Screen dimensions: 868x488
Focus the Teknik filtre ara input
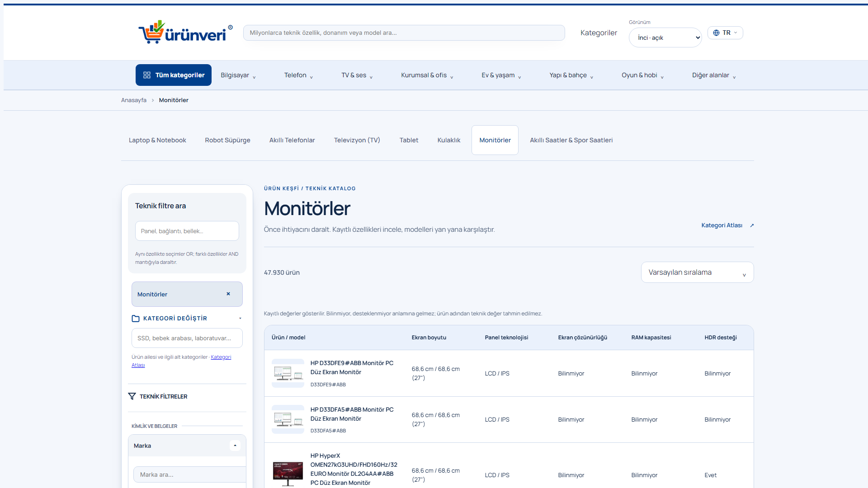click(187, 231)
